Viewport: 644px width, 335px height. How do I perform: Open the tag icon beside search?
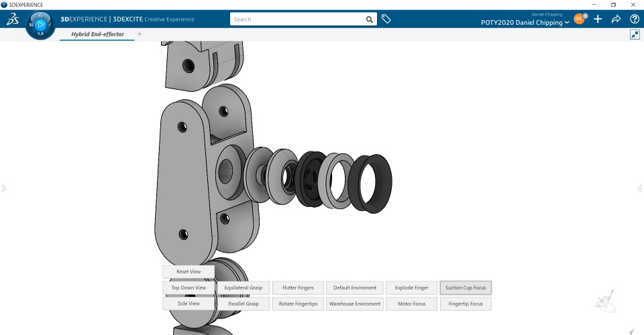pos(386,19)
